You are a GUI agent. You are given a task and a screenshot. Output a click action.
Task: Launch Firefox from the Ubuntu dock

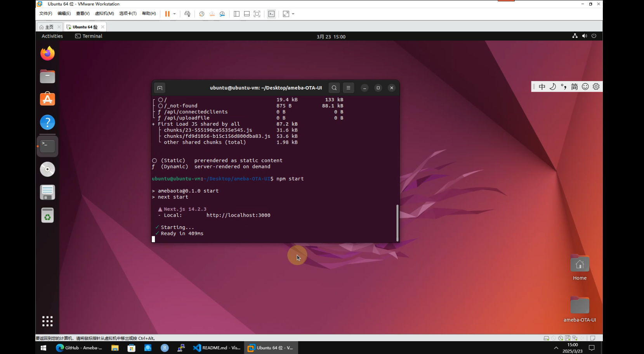coord(47,53)
